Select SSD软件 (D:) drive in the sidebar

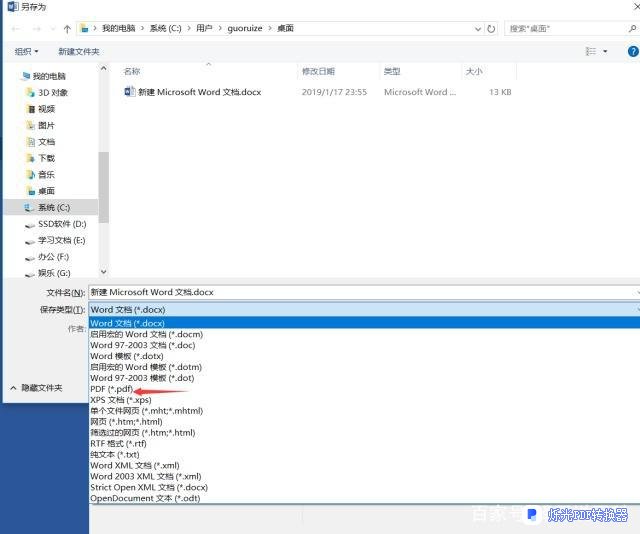pos(62,224)
